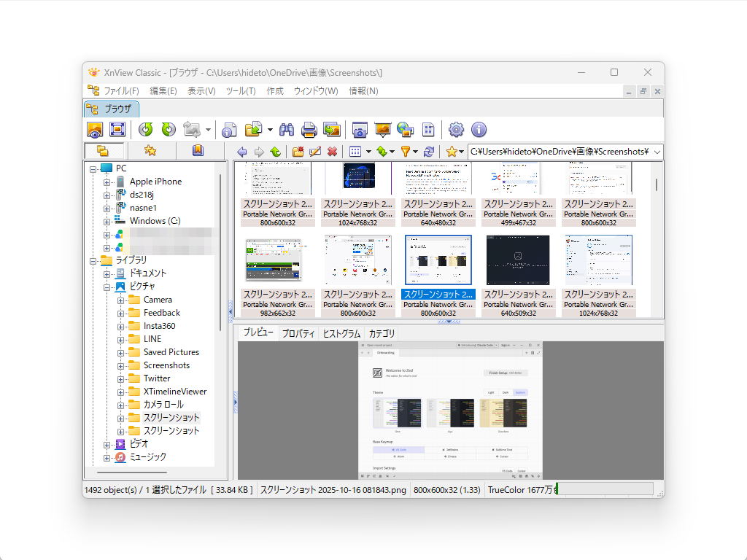747x560 pixels.
Task: Click the blue About info icon
Action: 479,130
